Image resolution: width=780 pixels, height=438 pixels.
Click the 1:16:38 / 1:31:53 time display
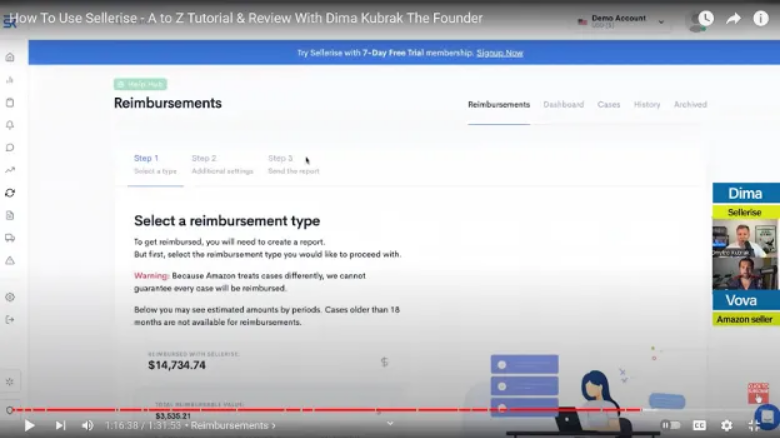point(143,426)
